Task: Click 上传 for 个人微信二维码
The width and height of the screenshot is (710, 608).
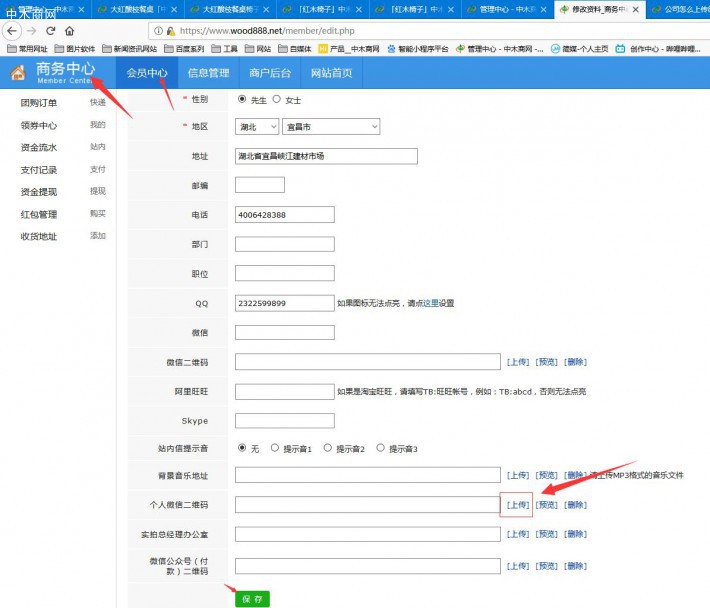Action: (x=518, y=505)
